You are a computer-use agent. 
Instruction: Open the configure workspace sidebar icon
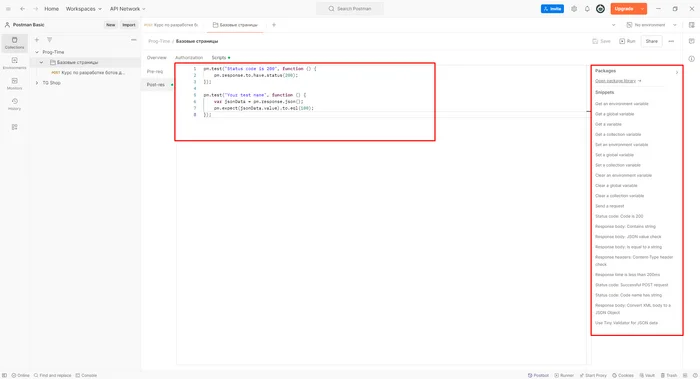tap(14, 127)
